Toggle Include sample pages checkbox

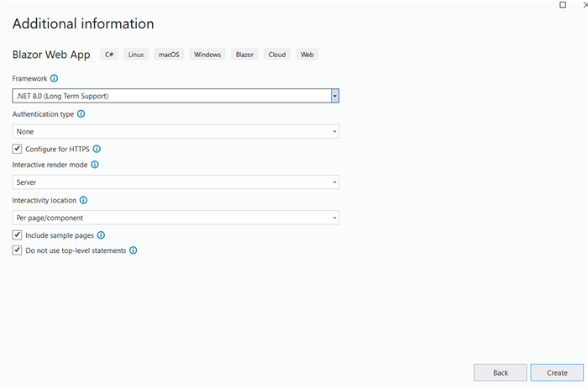17,235
